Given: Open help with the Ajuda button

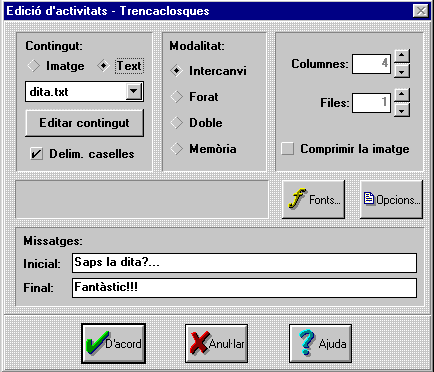Looking at the screenshot, I should coord(320,343).
